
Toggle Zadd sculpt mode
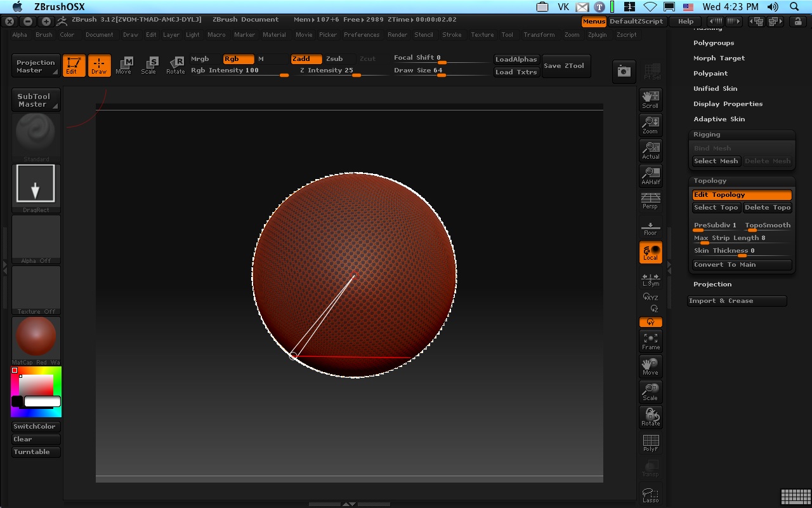tap(306, 58)
